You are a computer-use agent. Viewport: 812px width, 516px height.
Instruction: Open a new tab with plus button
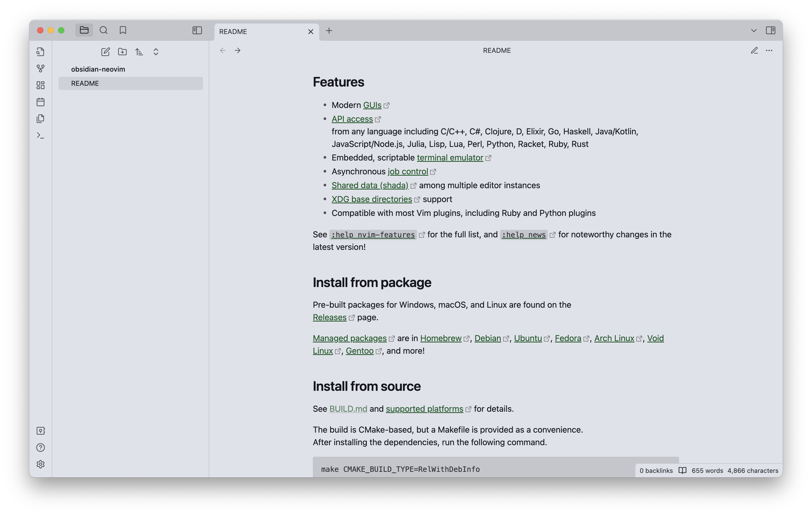click(329, 31)
